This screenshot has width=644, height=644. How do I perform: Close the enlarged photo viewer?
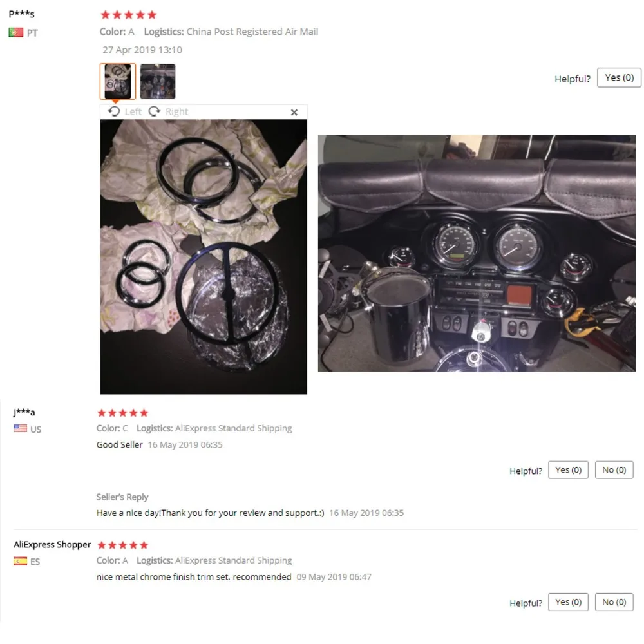click(294, 112)
